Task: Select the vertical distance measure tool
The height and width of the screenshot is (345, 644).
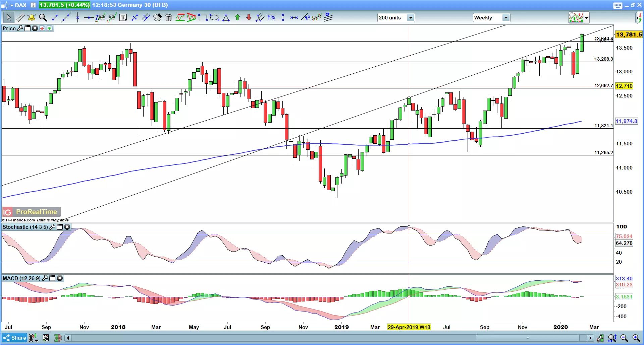Action: [x=283, y=17]
